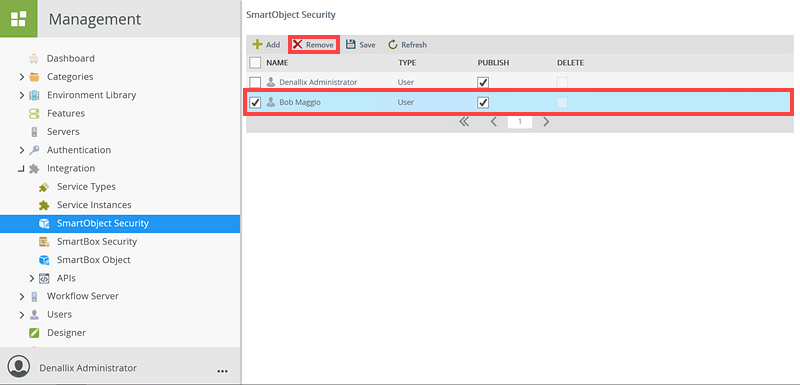Viewport: 800px width, 385px height.
Task: Go to previous page of results
Action: pyautogui.click(x=493, y=122)
